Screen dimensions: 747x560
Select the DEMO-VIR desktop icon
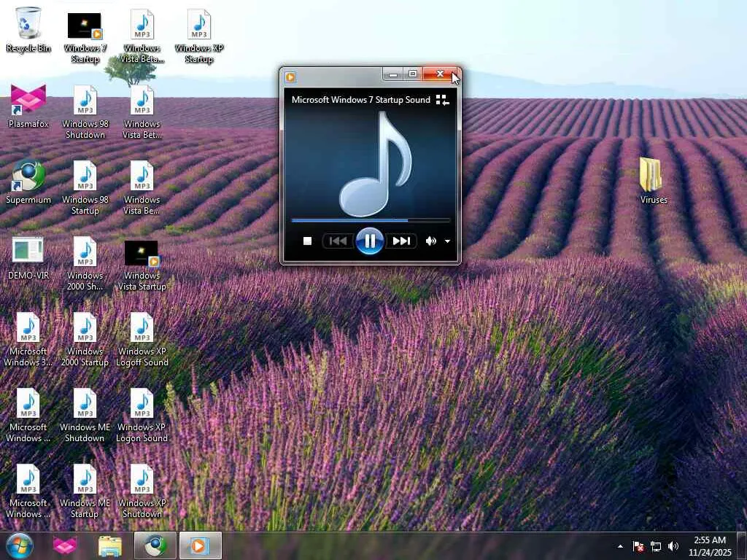point(28,257)
